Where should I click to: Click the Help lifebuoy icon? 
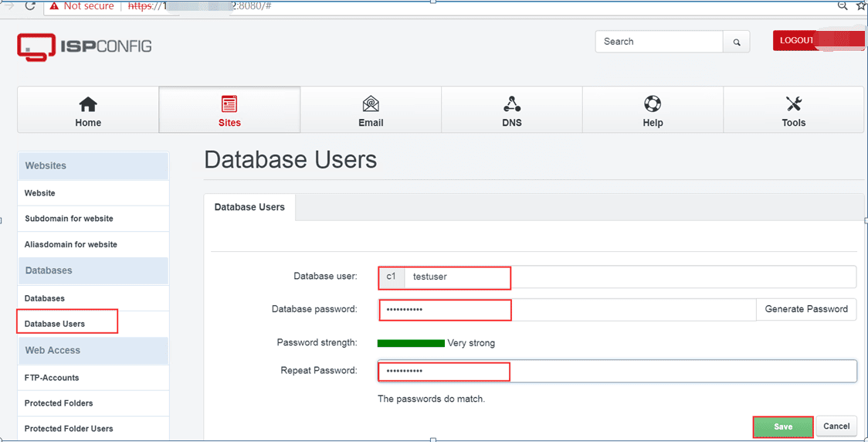click(653, 104)
